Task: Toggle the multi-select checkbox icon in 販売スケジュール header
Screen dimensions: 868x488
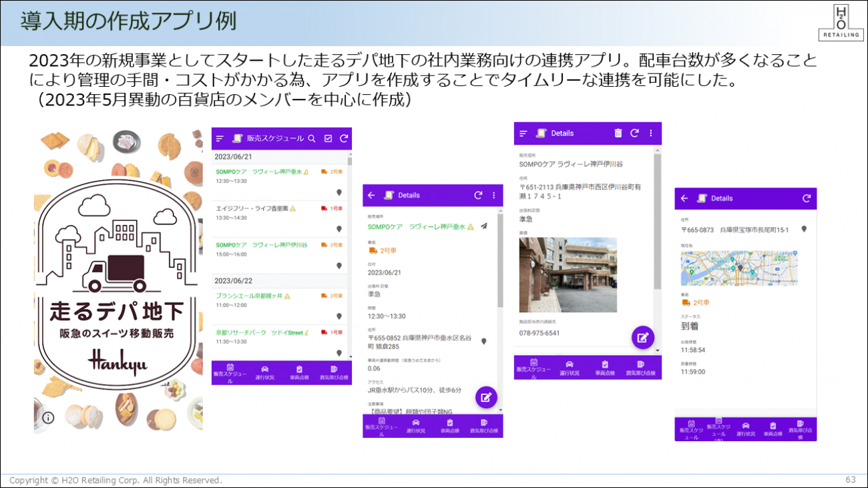Action: [328, 139]
